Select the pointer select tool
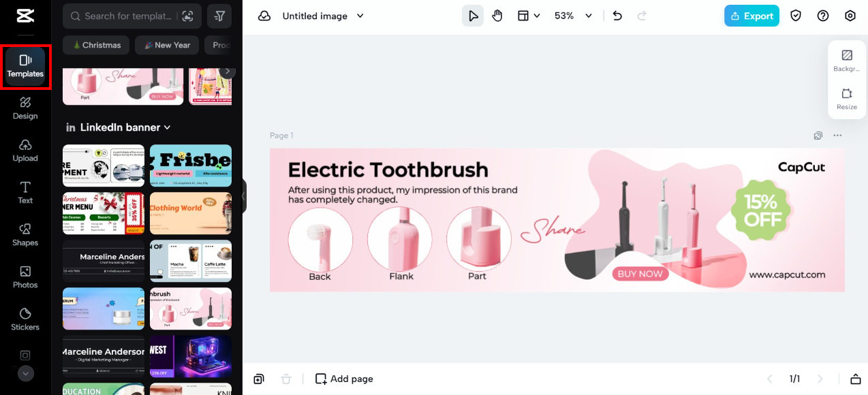Viewport: 868px width, 395px height. (x=473, y=16)
